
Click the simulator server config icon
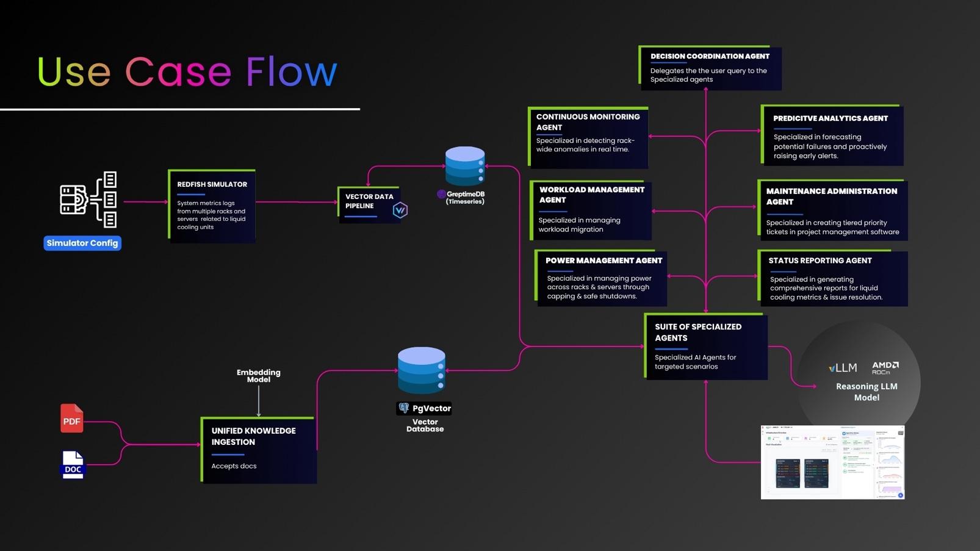(x=88, y=200)
